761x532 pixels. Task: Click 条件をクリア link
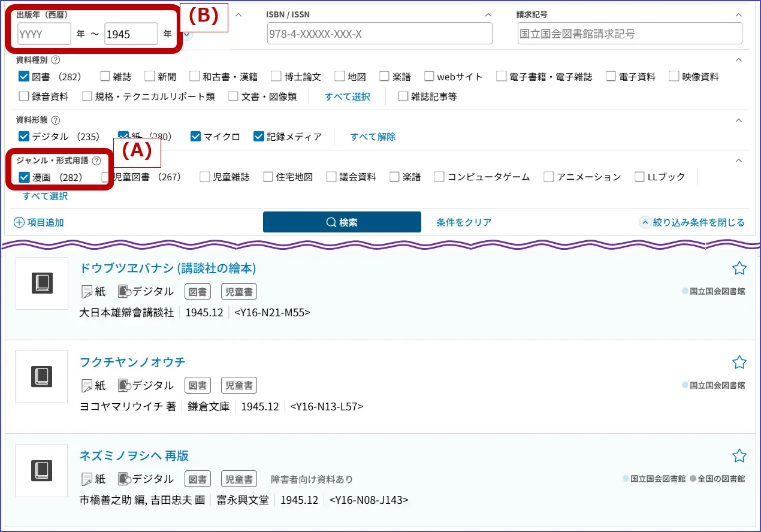(x=464, y=223)
